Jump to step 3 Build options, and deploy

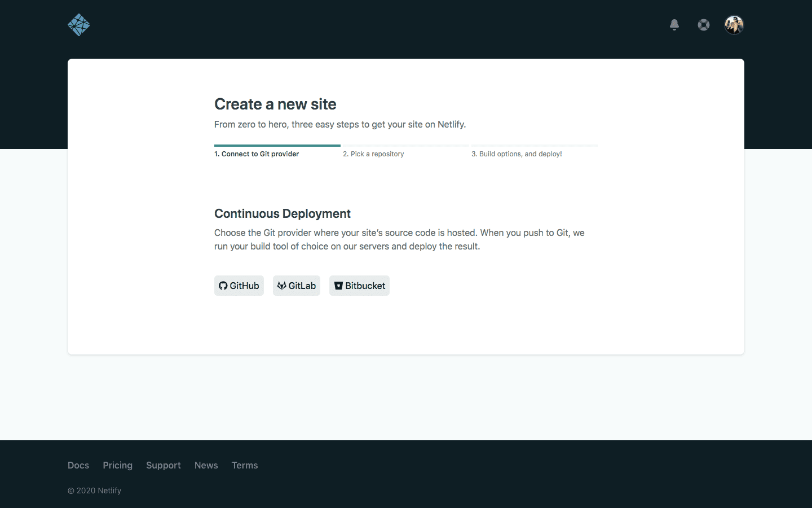[517, 154]
